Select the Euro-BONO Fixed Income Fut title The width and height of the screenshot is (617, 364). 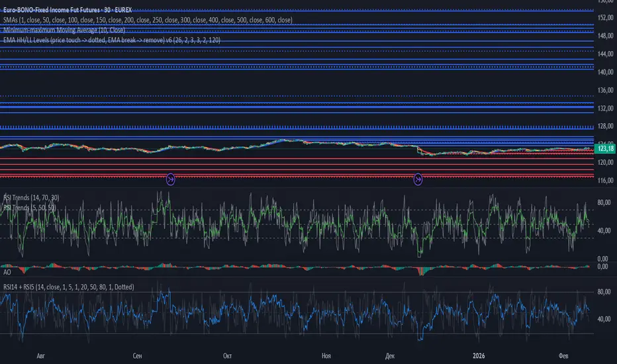point(68,10)
